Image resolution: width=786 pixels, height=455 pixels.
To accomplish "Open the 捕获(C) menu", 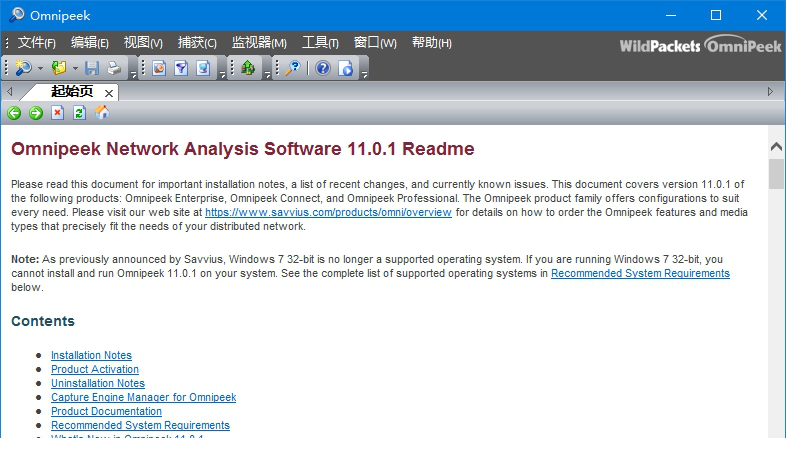I will point(197,43).
